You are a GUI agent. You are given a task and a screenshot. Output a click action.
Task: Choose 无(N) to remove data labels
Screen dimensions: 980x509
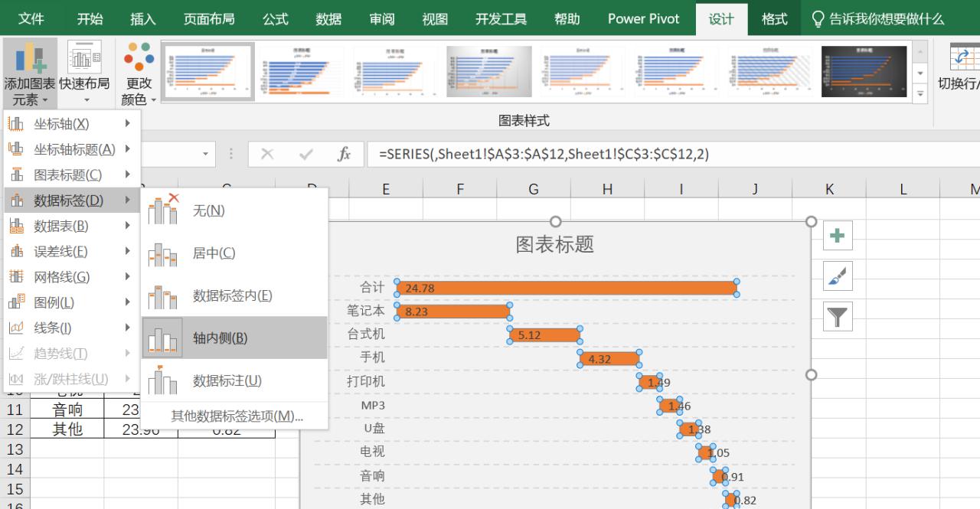234,210
